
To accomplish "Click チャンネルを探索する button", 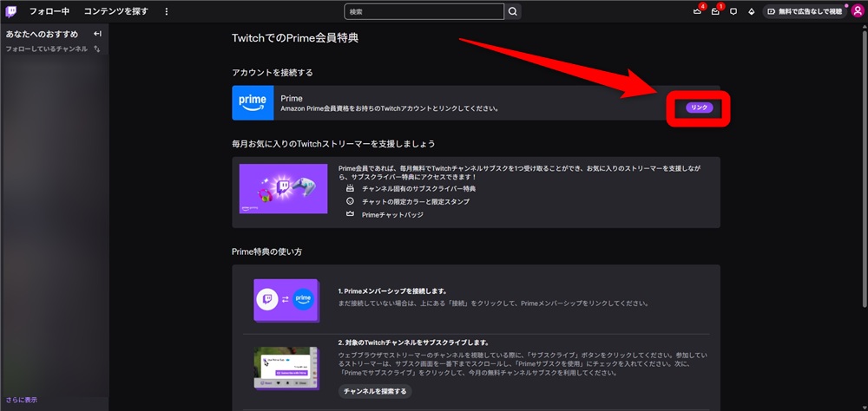I will [x=375, y=392].
